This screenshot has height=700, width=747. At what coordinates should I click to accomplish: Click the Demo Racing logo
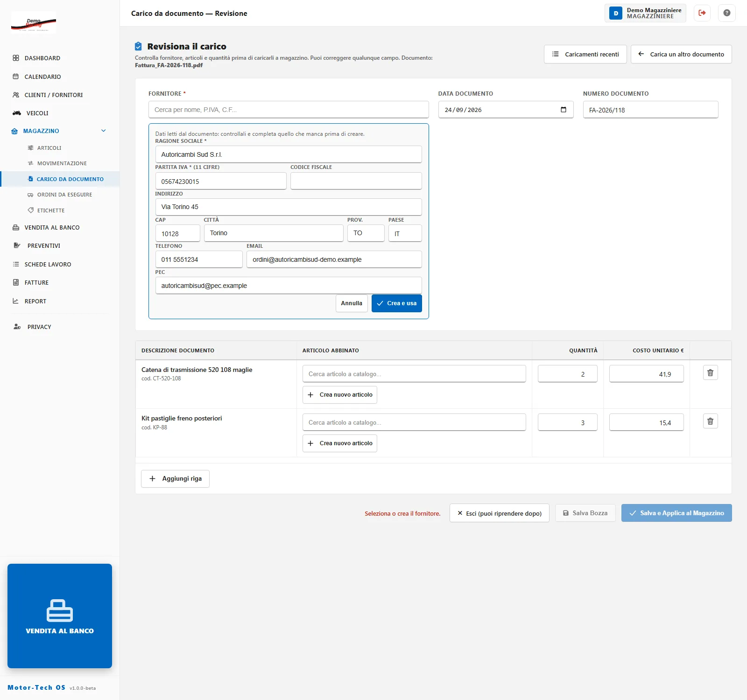pos(34,22)
